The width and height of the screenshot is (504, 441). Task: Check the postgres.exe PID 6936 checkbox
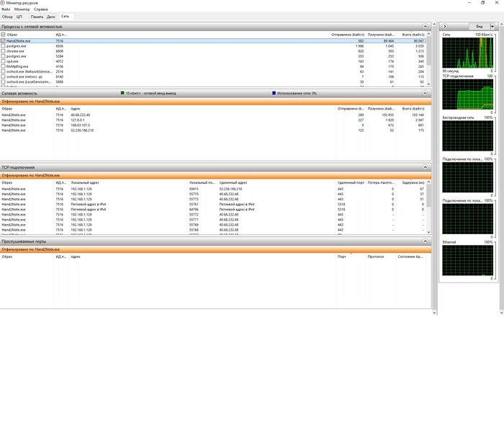(3, 46)
